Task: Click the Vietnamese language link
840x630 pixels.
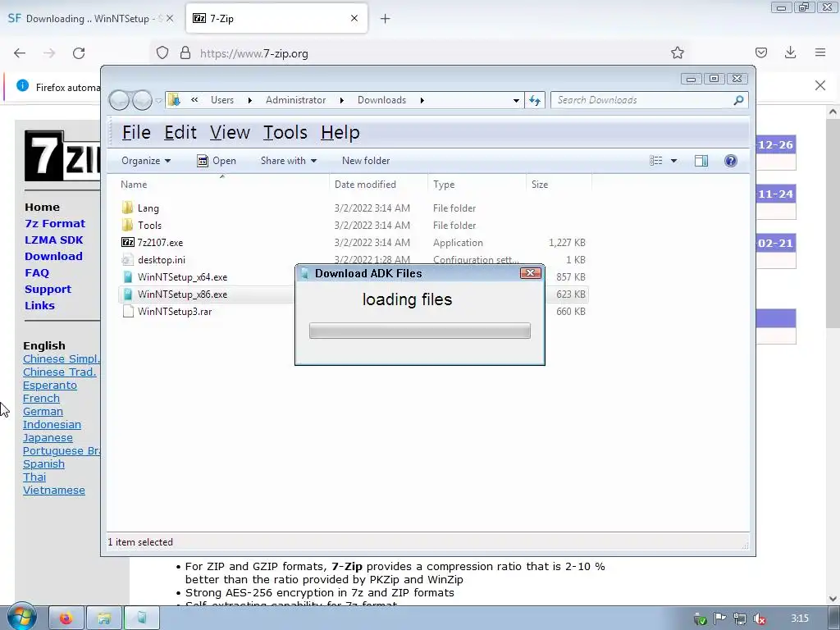Action: (x=54, y=491)
